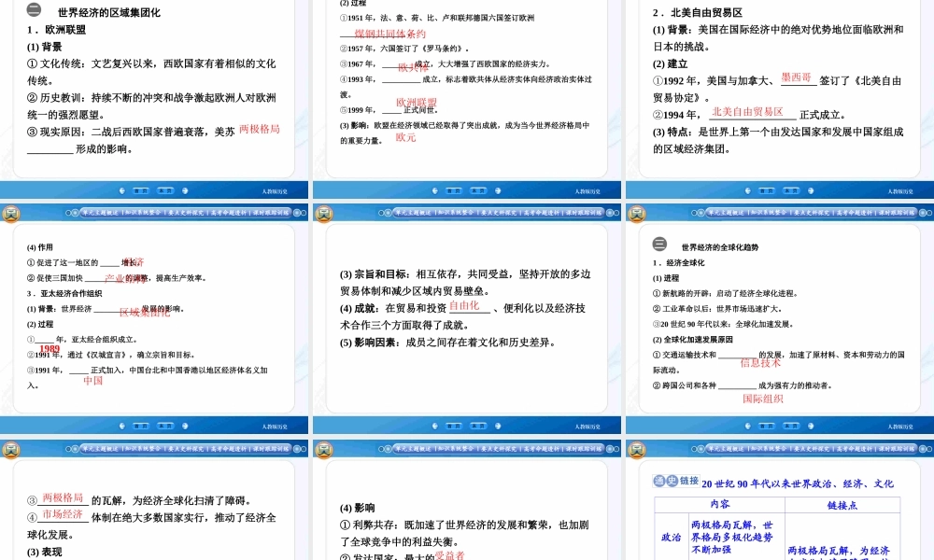Click the red answer 自由化 in the 成就 line
934x560 pixels.
464,305
